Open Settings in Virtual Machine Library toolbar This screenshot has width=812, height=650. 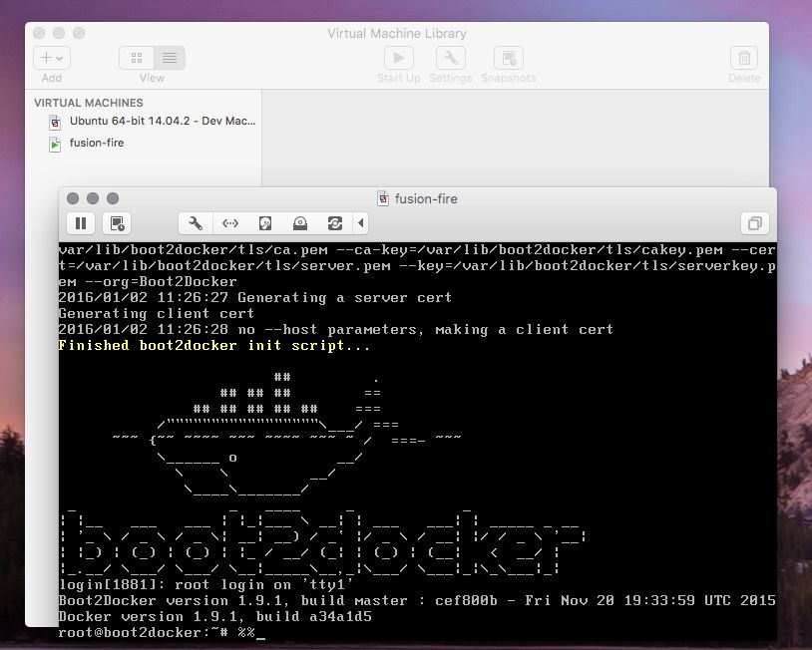451,58
